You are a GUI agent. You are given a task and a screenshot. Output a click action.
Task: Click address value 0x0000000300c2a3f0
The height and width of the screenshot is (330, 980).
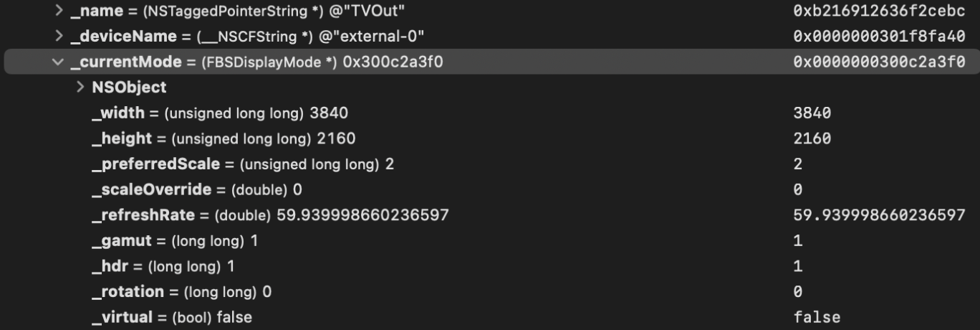point(879,62)
